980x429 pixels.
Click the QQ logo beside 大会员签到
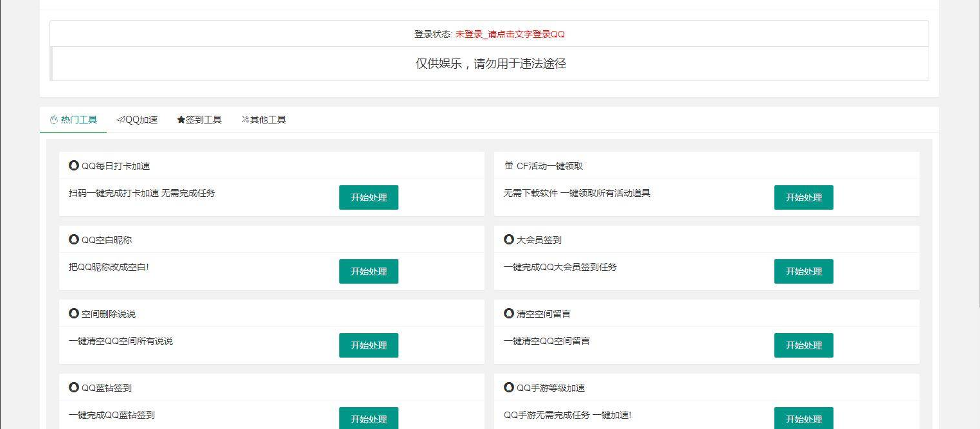coord(508,239)
